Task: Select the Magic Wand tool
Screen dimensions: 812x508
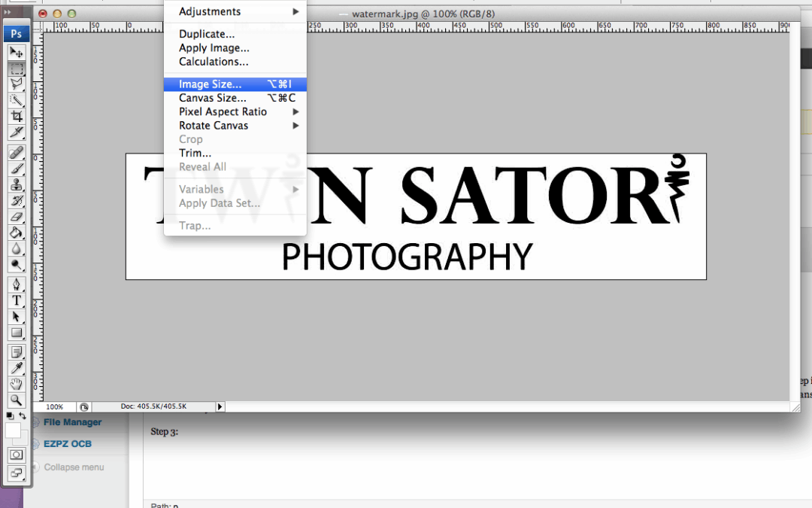Action: coord(17,100)
